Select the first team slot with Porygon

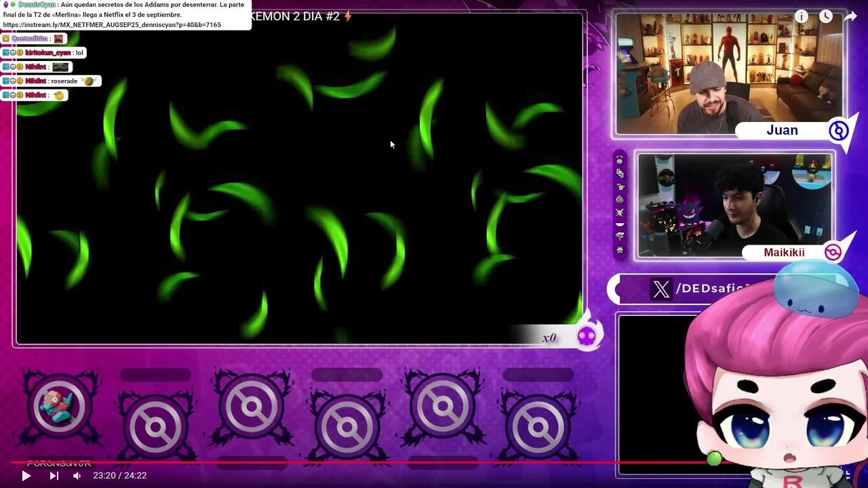(x=60, y=405)
